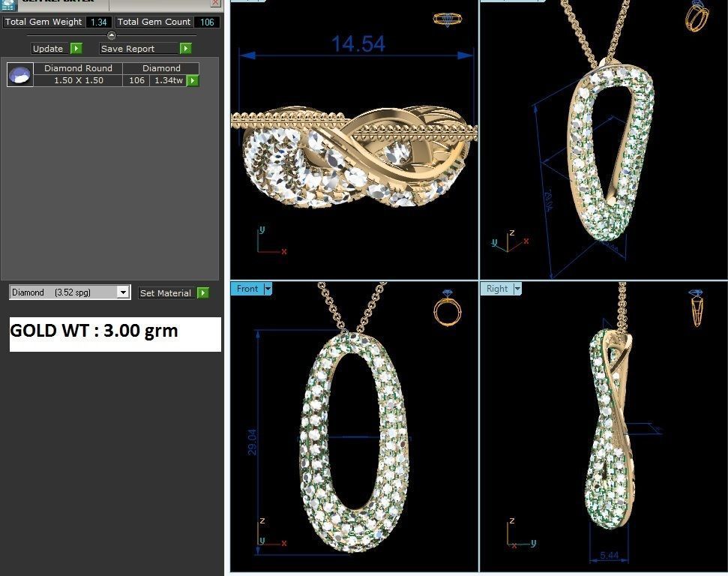The height and width of the screenshot is (576, 728).
Task: Click the 1.50 X 1.50 size cell
Action: [x=78, y=80]
